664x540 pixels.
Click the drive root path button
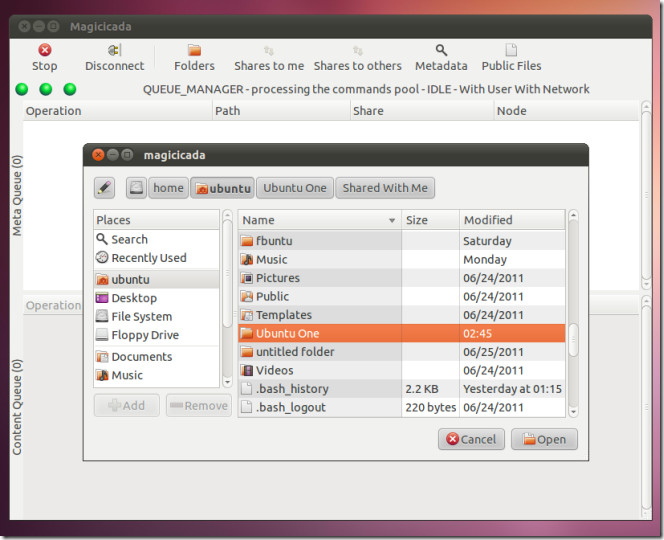[136, 188]
